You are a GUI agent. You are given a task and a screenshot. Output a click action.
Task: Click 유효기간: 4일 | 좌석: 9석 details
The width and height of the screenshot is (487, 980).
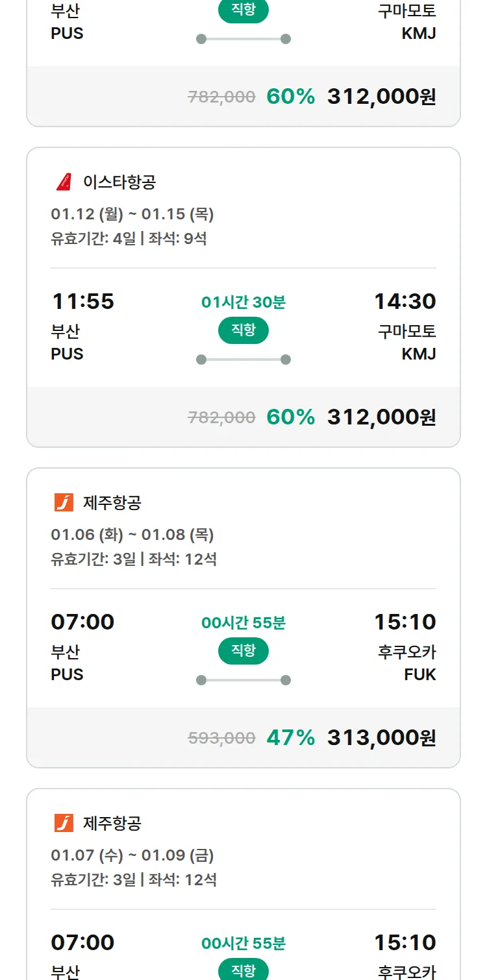pyautogui.click(x=129, y=239)
